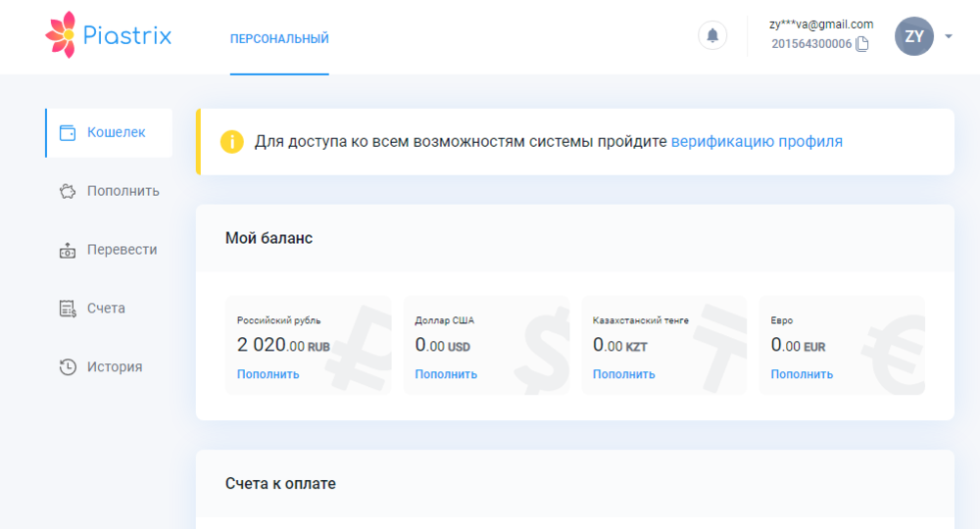980x529 pixels.
Task: Click Пополнить under Казахстанский тенге
Action: pos(623,374)
